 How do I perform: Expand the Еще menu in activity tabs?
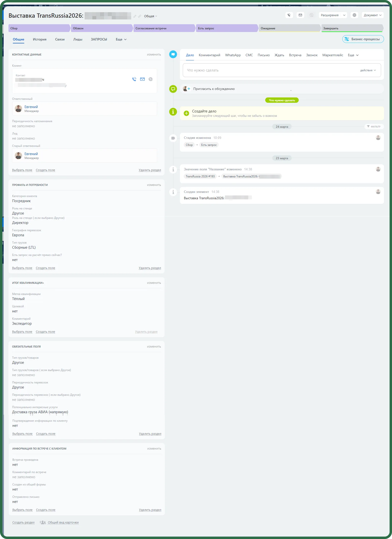coord(353,55)
